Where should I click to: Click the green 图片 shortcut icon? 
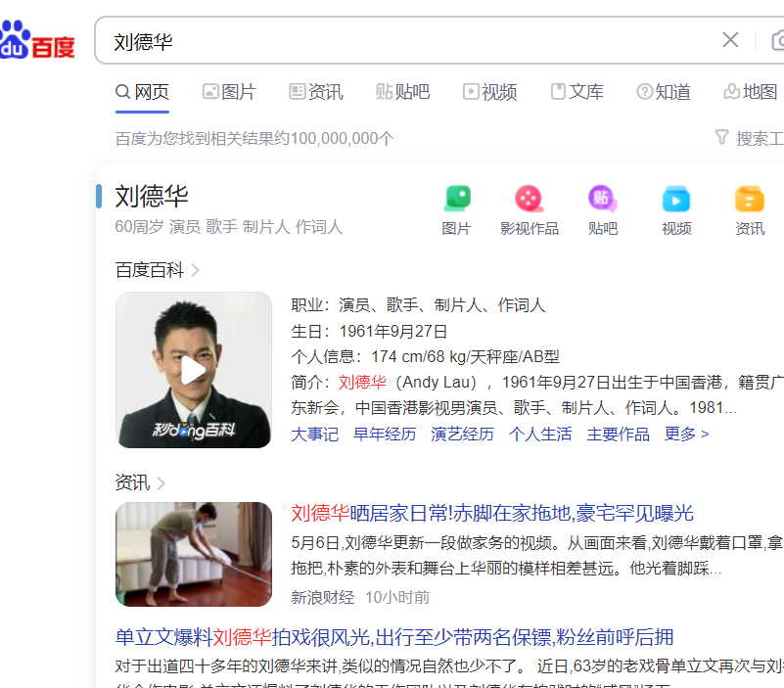457,199
